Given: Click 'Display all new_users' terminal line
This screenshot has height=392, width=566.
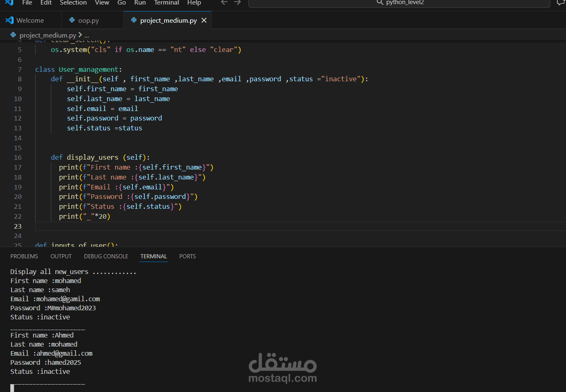Looking at the screenshot, I should (x=73, y=272).
